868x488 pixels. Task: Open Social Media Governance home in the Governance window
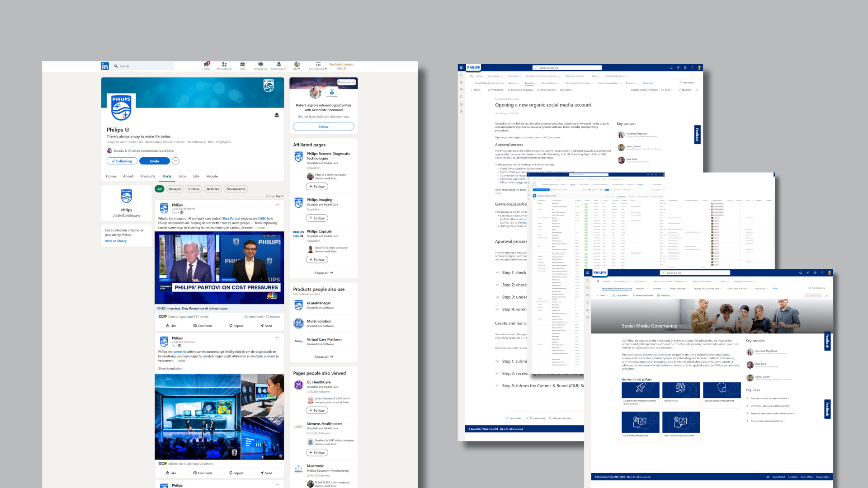click(x=617, y=289)
